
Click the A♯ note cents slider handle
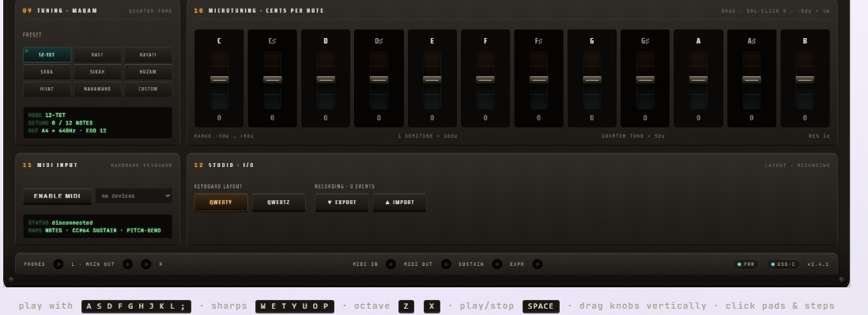(751, 79)
